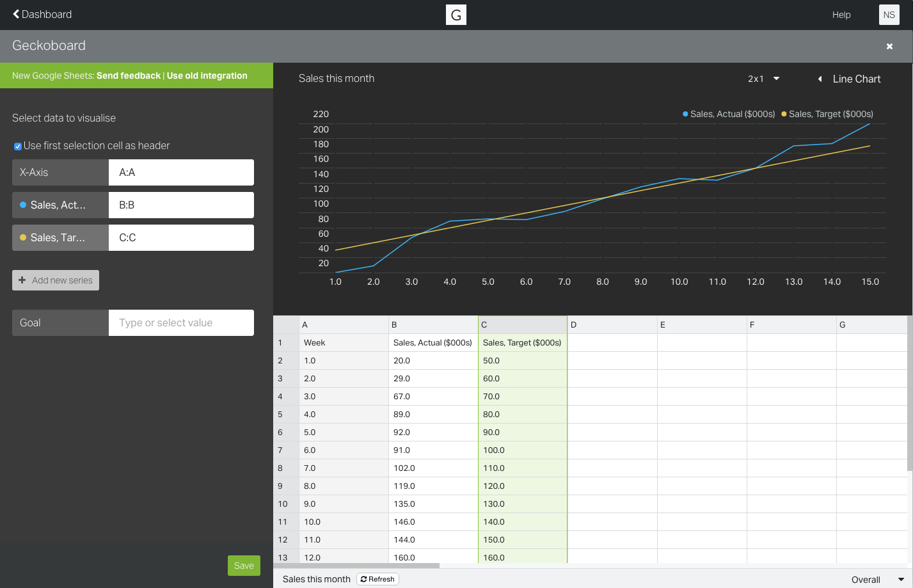Select row number 5 header
The image size is (913, 588).
(286, 415)
